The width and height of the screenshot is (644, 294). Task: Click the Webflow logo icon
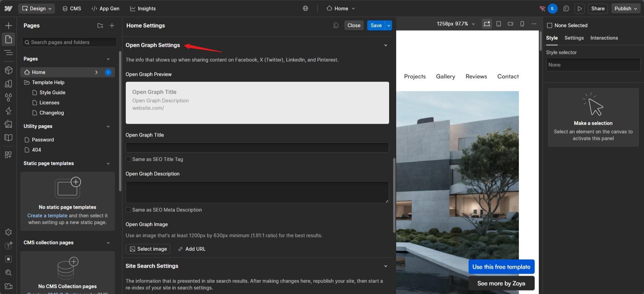pyautogui.click(x=8, y=8)
